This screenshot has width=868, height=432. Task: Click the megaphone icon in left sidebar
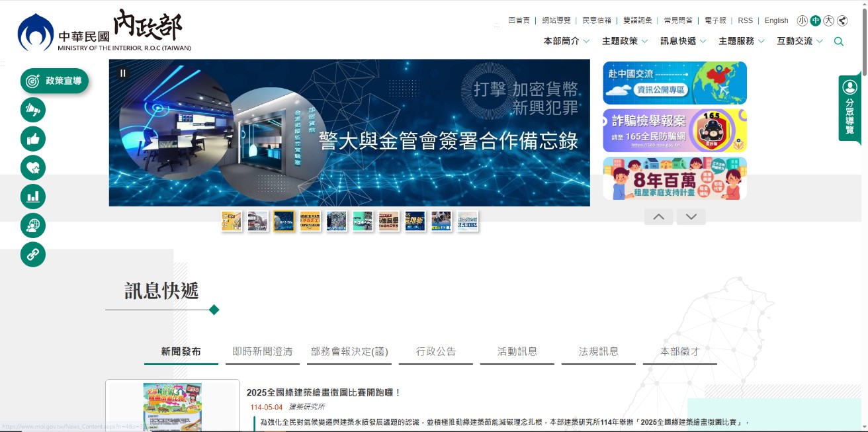click(x=33, y=110)
